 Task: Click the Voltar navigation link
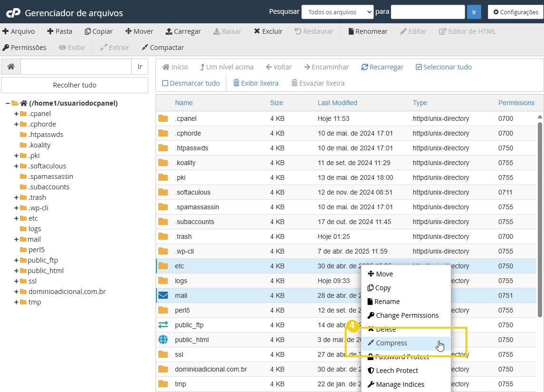(279, 67)
